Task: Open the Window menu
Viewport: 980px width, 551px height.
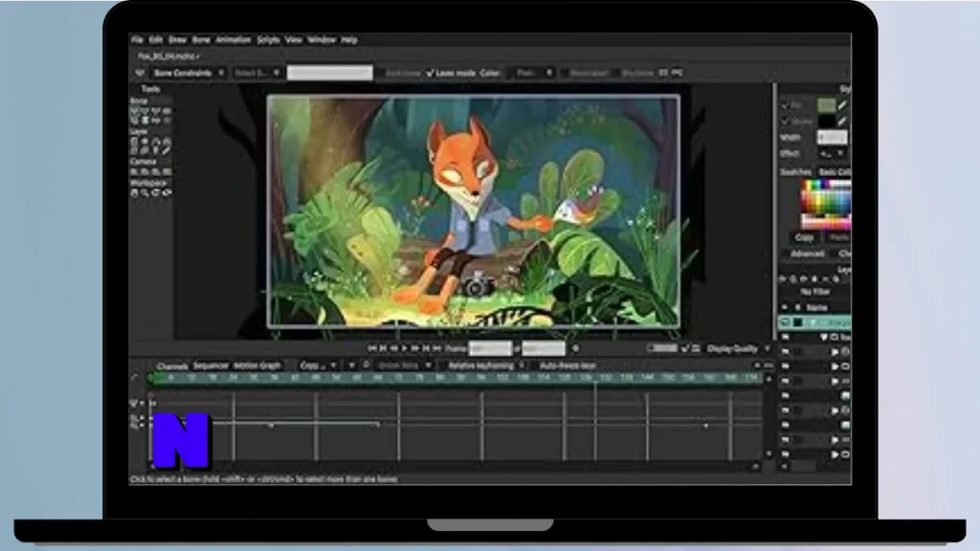Action: [x=322, y=40]
